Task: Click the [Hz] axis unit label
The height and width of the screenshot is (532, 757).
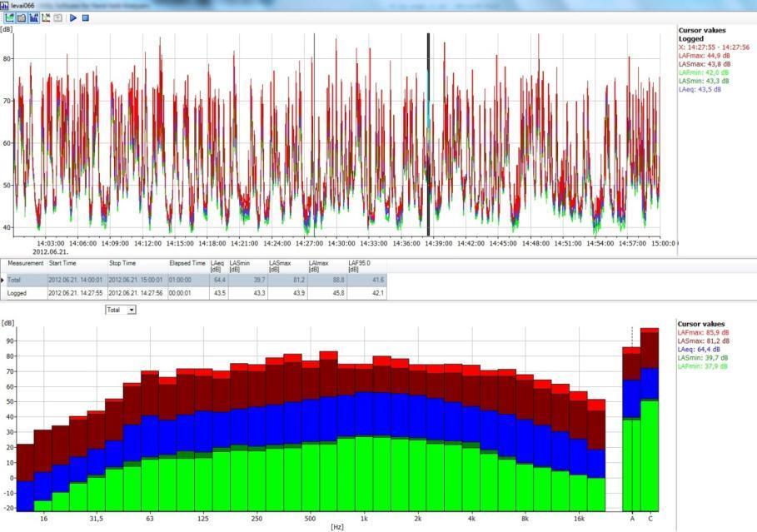Action: (x=337, y=527)
